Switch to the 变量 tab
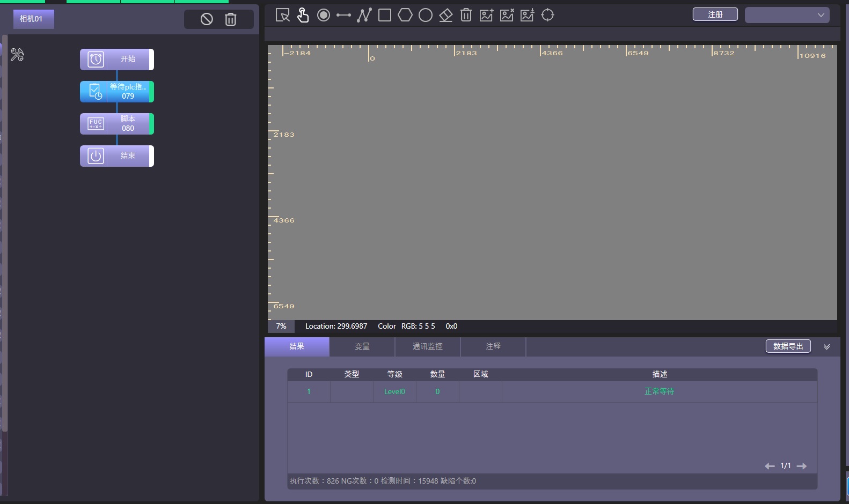 tap(362, 346)
